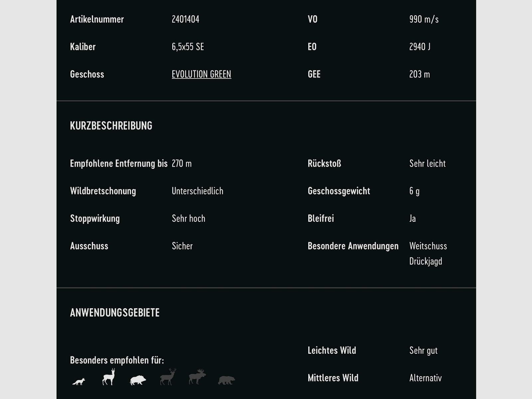This screenshot has height=399, width=532.
Task: Click the Rückstoß value Sehr leicht
Action: (427, 164)
